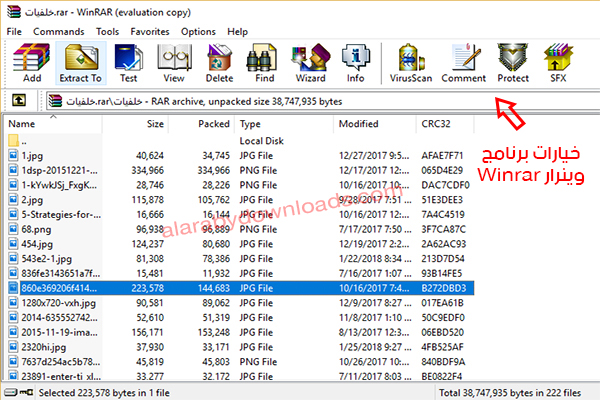Screen dimensions: 600x400
Task: Sort by the Name column header
Action: (53, 124)
